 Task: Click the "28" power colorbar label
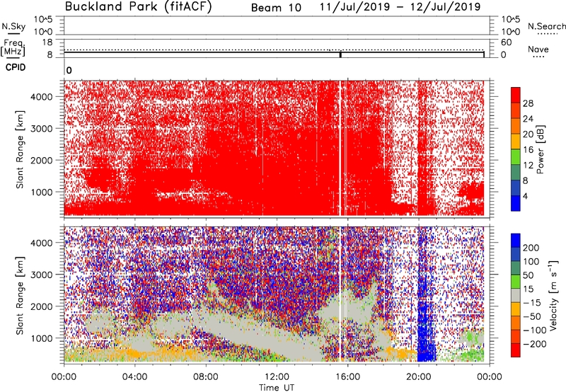tap(528, 103)
